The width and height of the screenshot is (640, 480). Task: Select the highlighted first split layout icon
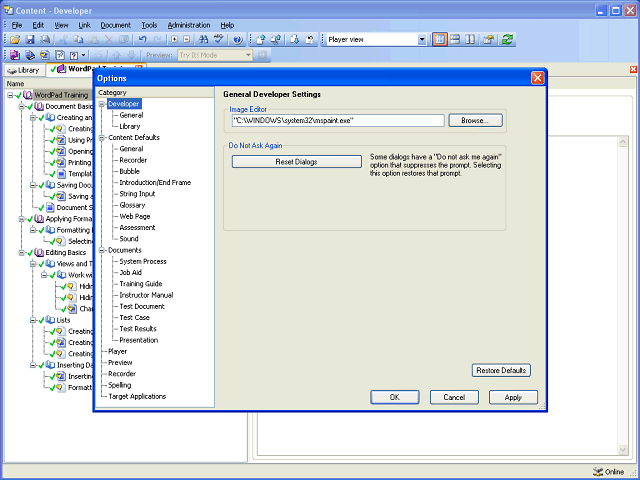[x=440, y=40]
